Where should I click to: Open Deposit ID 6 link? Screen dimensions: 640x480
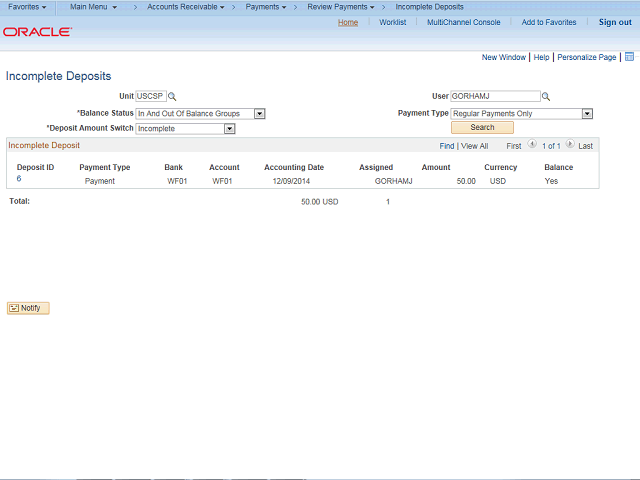coord(19,178)
